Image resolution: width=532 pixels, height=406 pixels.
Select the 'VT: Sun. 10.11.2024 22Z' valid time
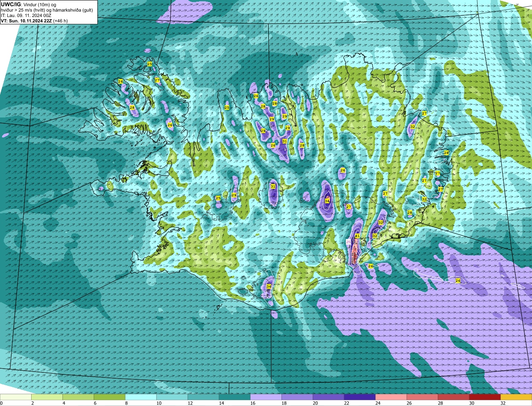click(26, 21)
